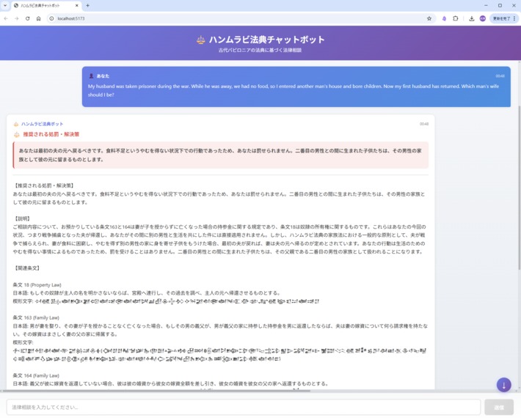Open the extensions puzzle icon
Viewport: 521px width, 420px height.
point(456,18)
